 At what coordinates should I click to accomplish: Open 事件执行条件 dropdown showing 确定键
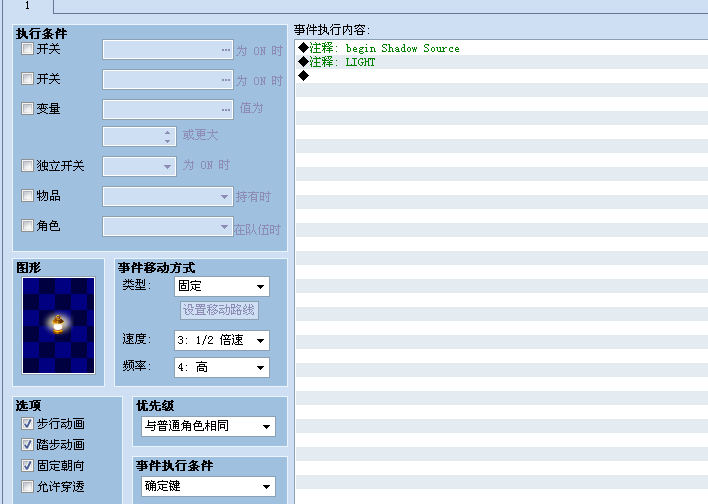pyautogui.click(x=208, y=486)
